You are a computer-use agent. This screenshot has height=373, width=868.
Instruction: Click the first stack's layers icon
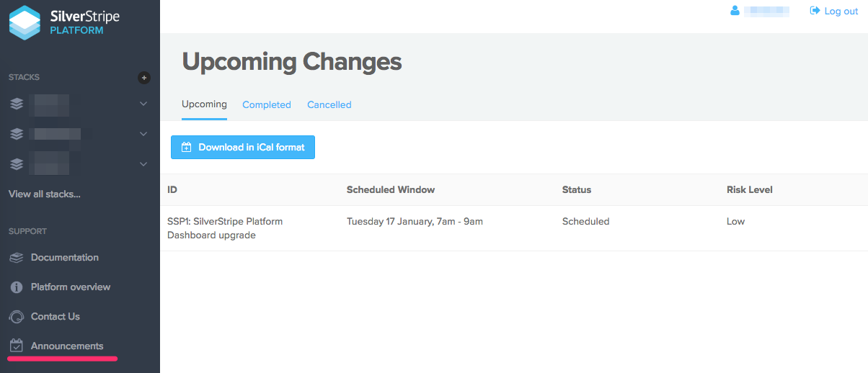tap(17, 104)
